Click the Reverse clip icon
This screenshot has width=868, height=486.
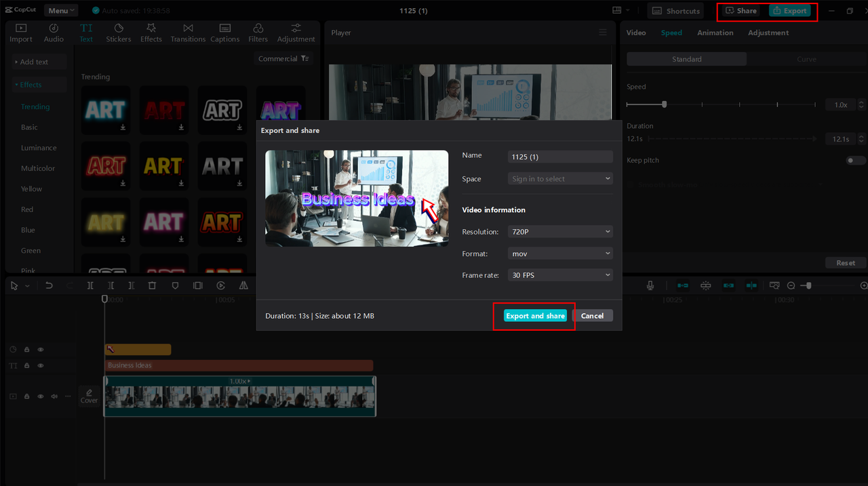coord(221,286)
